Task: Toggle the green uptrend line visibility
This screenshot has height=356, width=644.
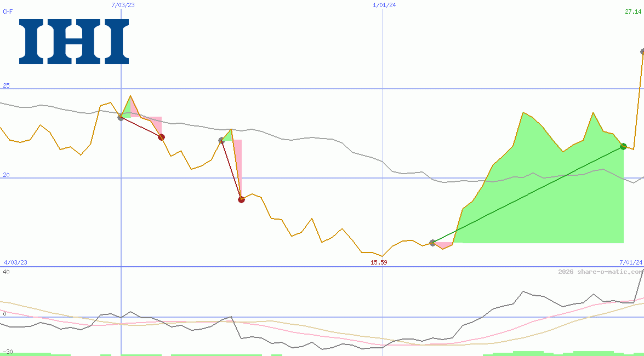Action: 526,194
